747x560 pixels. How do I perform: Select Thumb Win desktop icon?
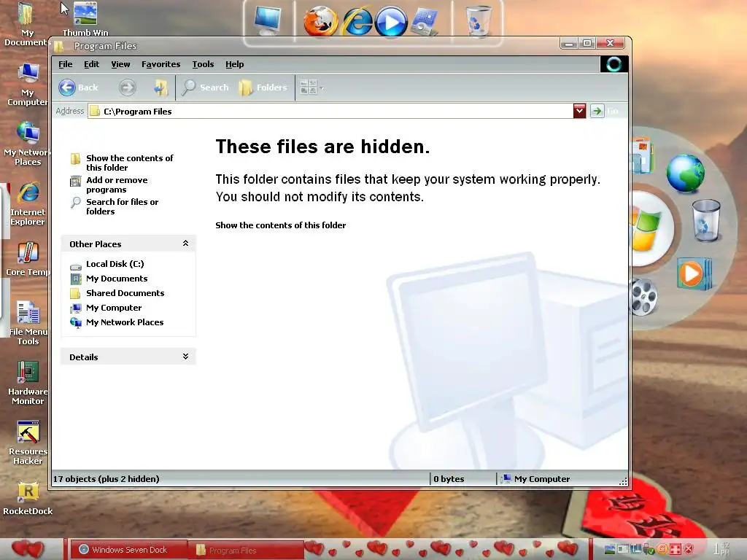[85, 19]
